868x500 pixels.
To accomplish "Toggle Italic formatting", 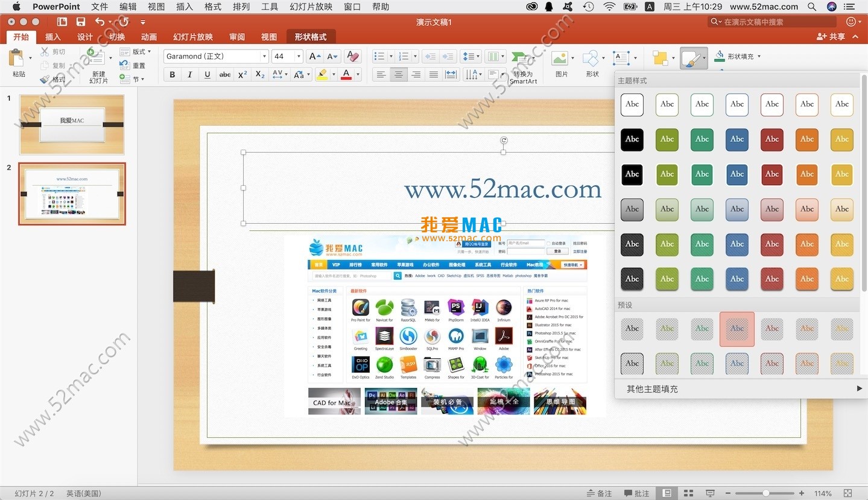I will click(190, 75).
